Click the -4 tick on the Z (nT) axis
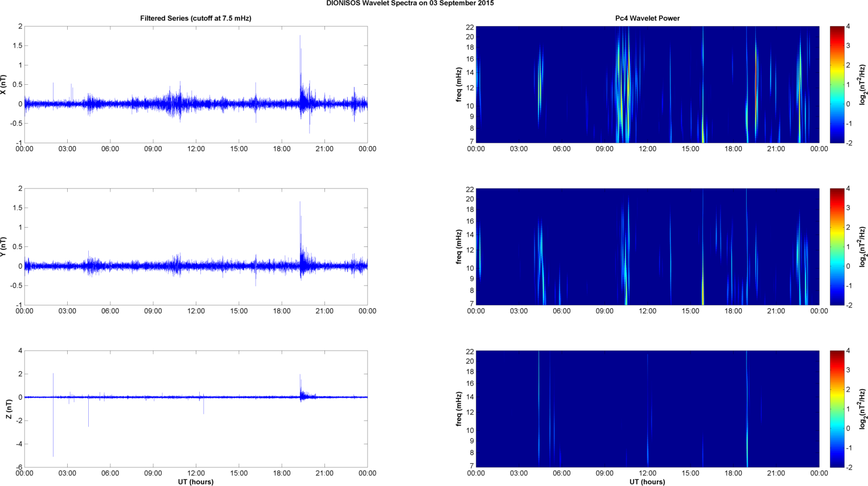The image size is (868, 486). pyautogui.click(x=19, y=444)
